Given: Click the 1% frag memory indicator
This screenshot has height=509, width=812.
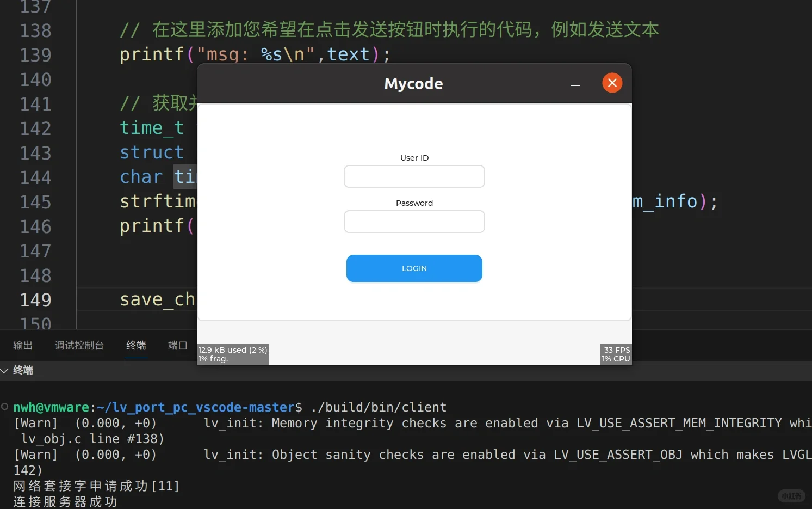Looking at the screenshot, I should [213, 359].
